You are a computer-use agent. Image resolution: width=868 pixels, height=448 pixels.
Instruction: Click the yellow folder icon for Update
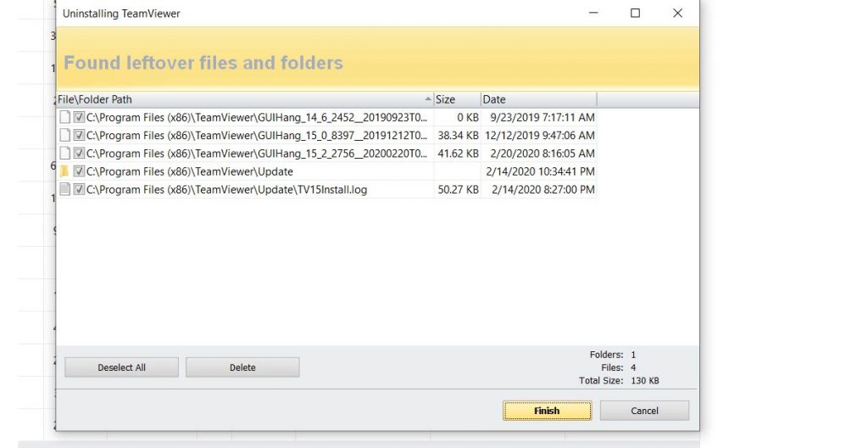[x=65, y=171]
